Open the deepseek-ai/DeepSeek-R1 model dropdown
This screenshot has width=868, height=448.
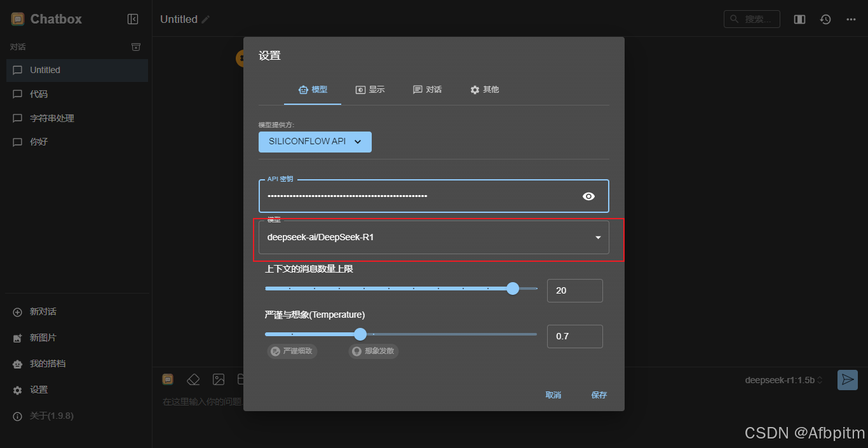(434, 237)
